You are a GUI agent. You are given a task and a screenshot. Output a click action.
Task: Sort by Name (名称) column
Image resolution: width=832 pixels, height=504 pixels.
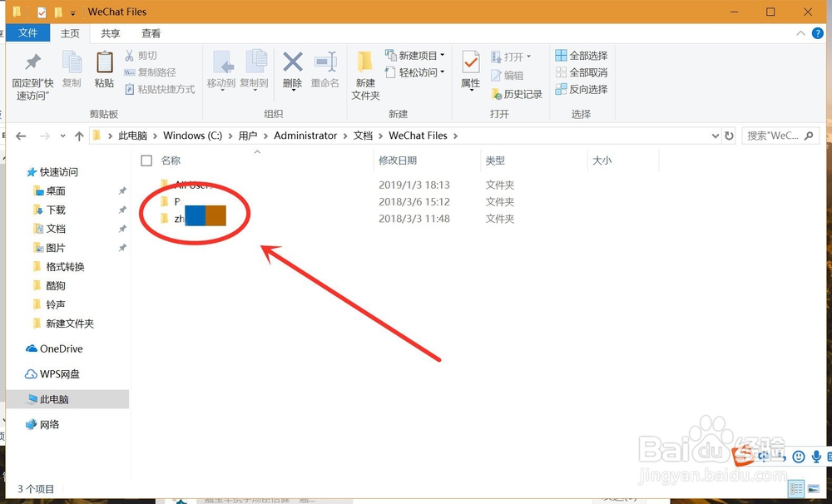tap(171, 161)
